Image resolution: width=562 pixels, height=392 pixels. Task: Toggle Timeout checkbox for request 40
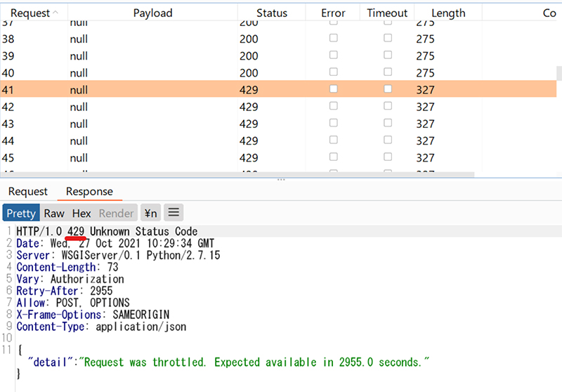(388, 72)
